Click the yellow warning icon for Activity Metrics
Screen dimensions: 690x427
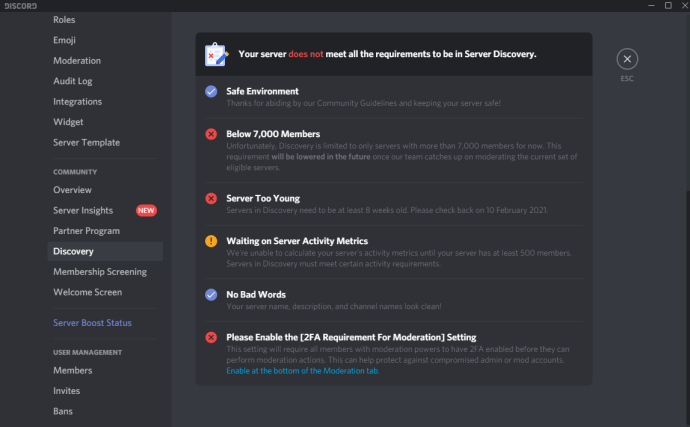pos(211,241)
